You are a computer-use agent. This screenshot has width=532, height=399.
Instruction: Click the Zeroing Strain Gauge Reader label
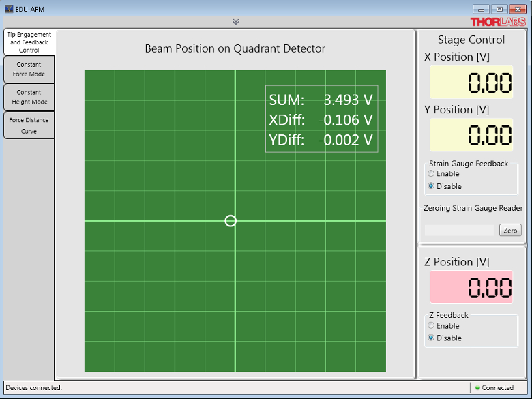pyautogui.click(x=473, y=208)
